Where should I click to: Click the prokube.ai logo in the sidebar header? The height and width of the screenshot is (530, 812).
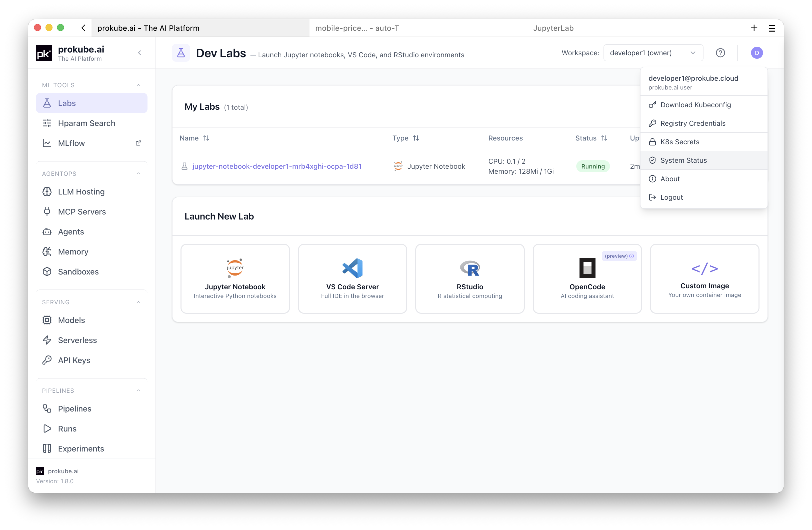[44, 53]
